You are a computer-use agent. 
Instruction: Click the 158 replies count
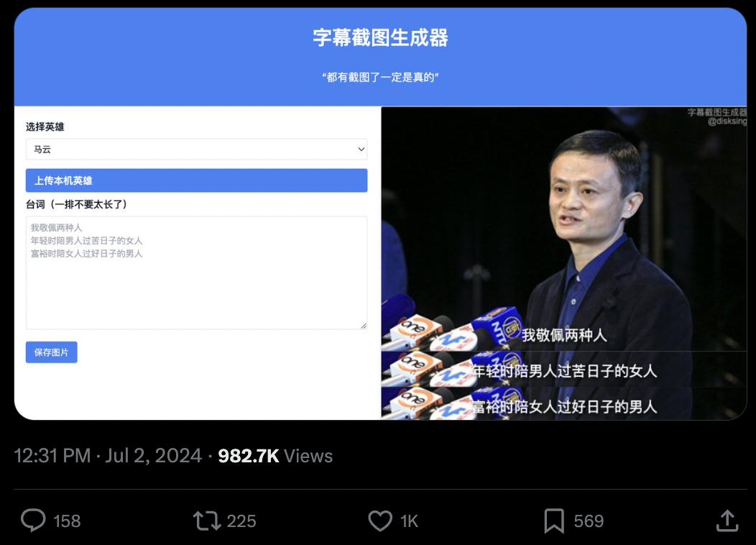click(x=67, y=521)
